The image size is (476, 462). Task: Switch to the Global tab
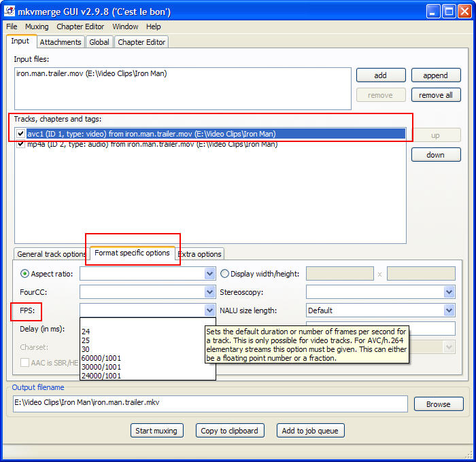click(99, 42)
